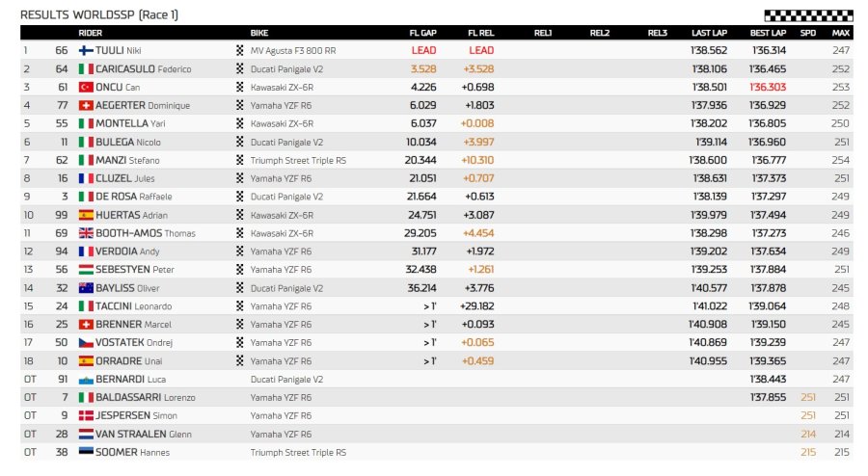This screenshot has width=868, height=476.
Task: Click the RESULTS WORLDSSP (Race 1) title
Action: (99, 14)
